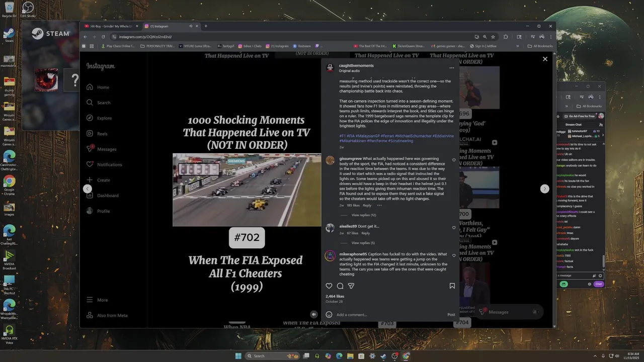This screenshot has width=644, height=362.
Task: Expand hidden bookmarks chevron
Action: (x=517, y=46)
